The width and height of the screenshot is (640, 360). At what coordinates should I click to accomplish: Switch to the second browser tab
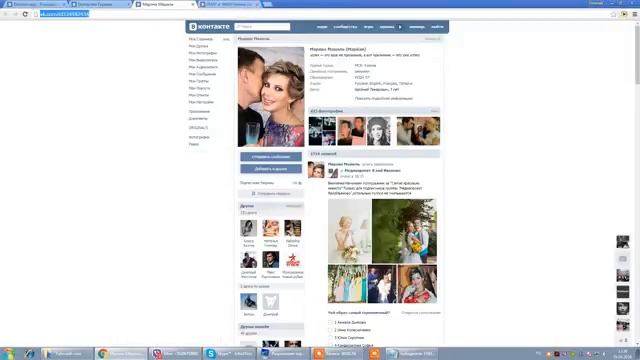(100, 4)
